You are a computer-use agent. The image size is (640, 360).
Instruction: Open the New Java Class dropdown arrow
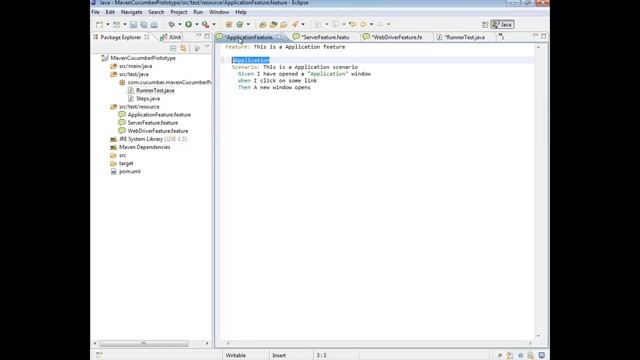(x=248, y=24)
